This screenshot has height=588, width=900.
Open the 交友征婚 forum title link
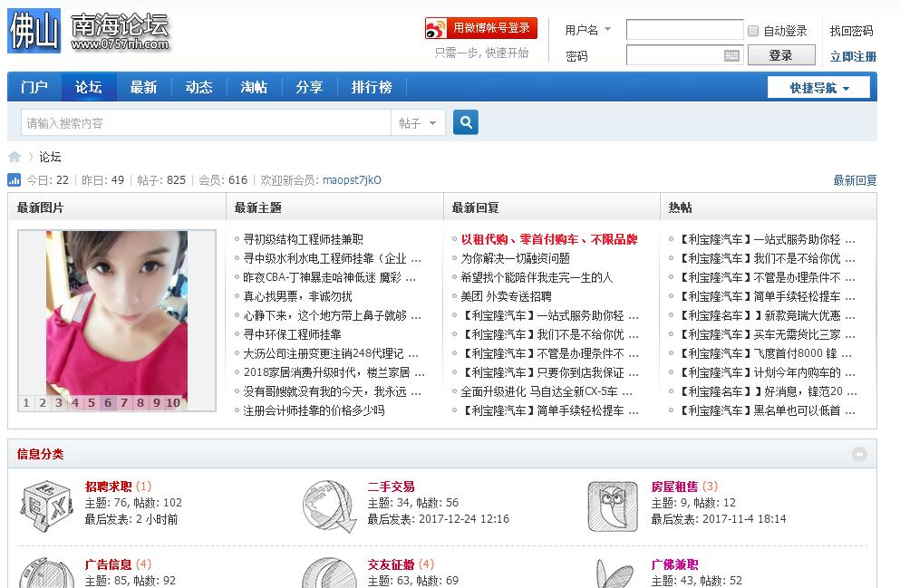pos(392,564)
